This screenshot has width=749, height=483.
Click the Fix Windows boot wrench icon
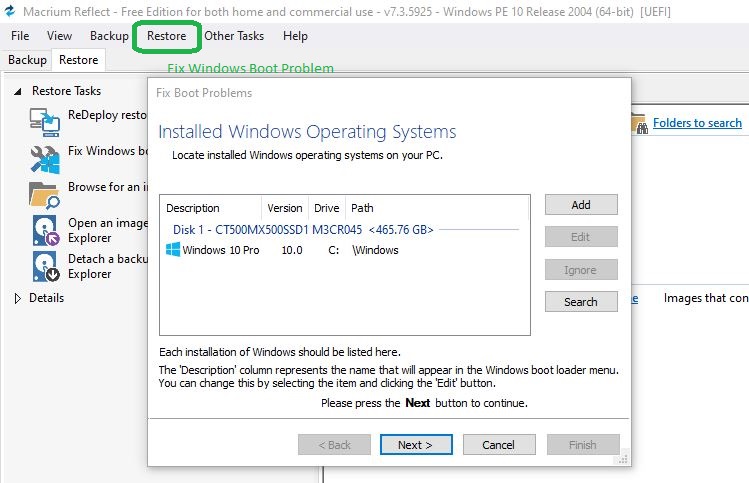pos(44,159)
